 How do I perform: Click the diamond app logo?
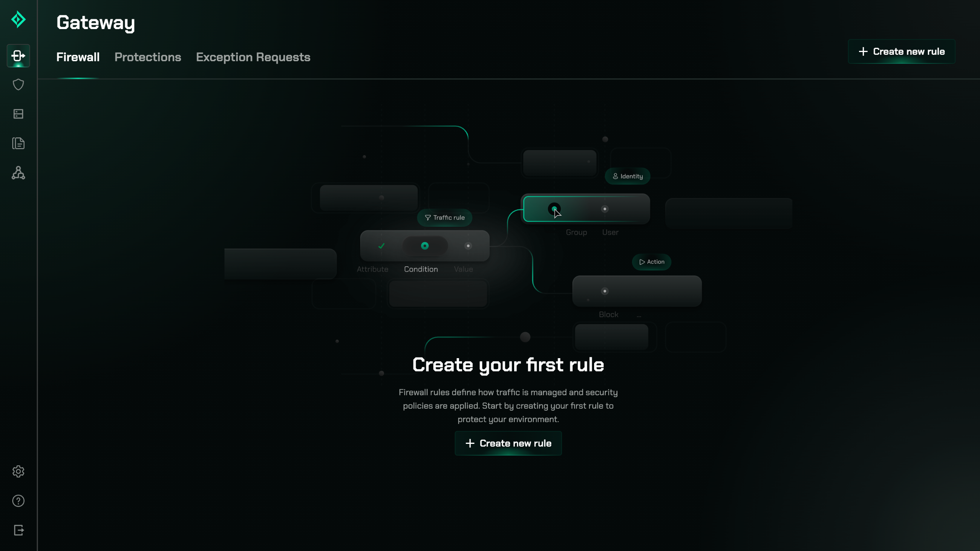point(18,20)
